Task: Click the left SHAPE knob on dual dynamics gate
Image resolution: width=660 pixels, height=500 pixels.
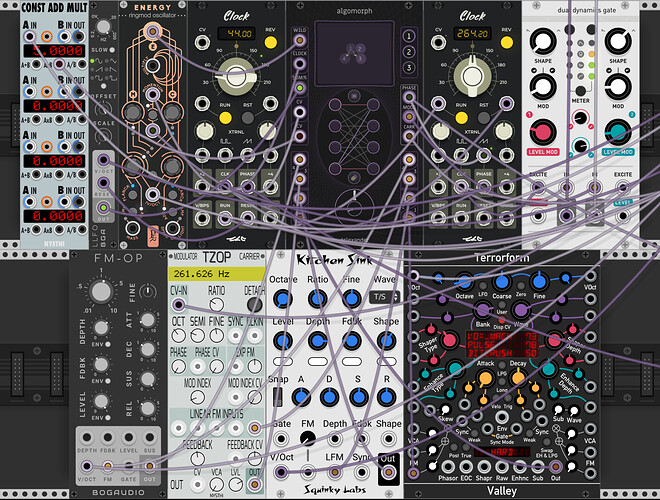Action: pos(543,42)
